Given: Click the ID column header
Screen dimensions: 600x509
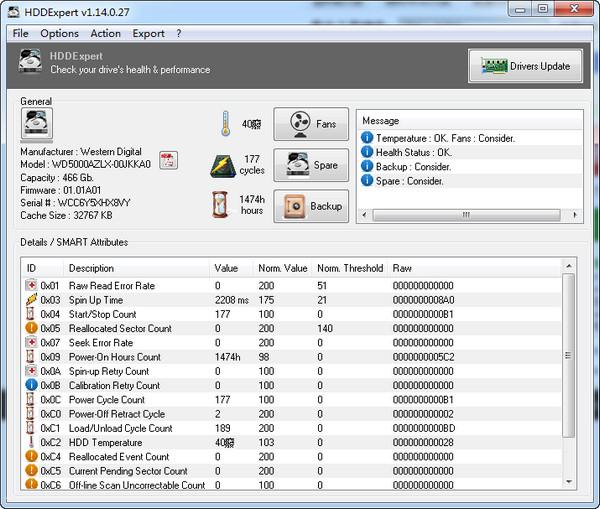Looking at the screenshot, I should (42, 268).
